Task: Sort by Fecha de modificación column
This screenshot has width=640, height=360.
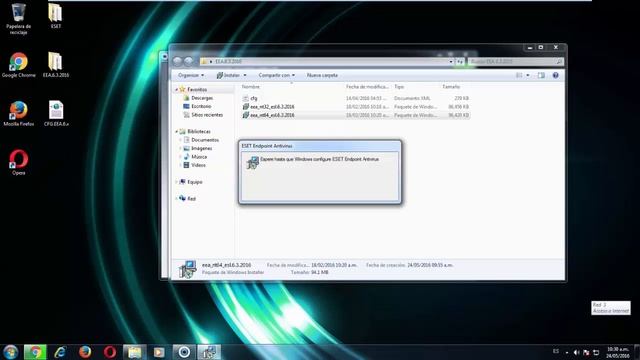Action: 368,87
